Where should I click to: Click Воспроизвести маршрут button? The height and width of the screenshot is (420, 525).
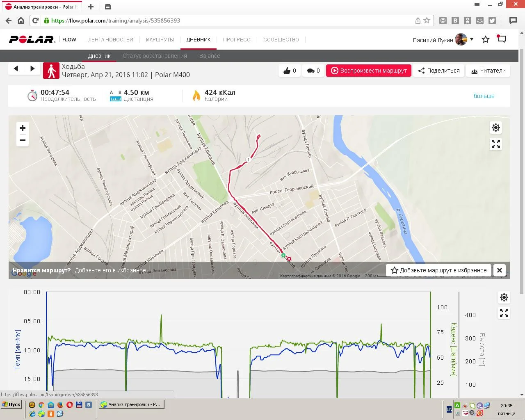point(369,71)
